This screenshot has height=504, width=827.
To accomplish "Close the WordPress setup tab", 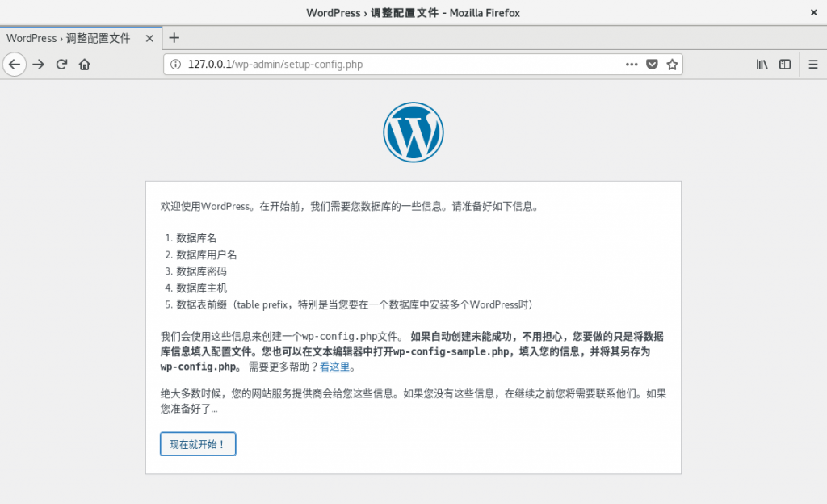I will pos(149,38).
